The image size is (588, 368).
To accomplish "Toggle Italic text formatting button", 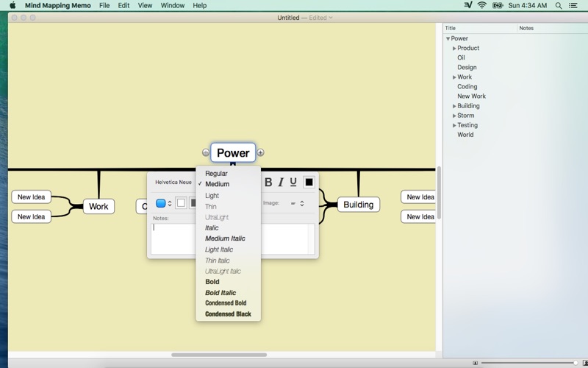I will (281, 182).
